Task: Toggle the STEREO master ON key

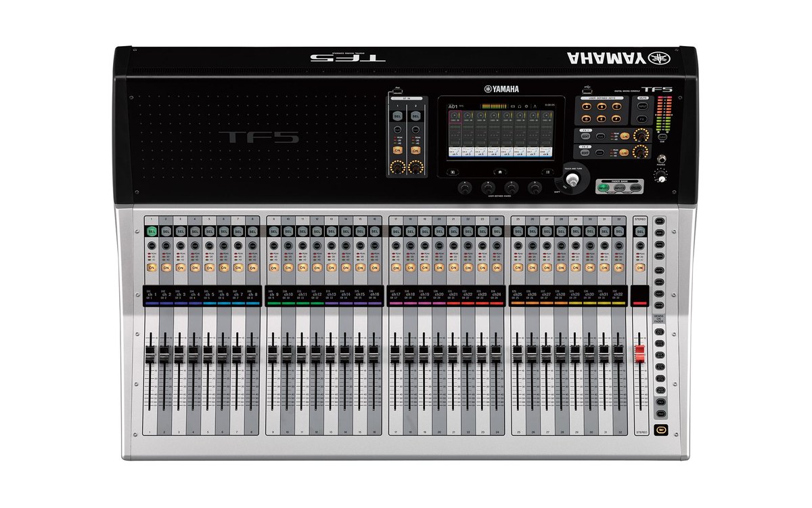Action: [640, 268]
